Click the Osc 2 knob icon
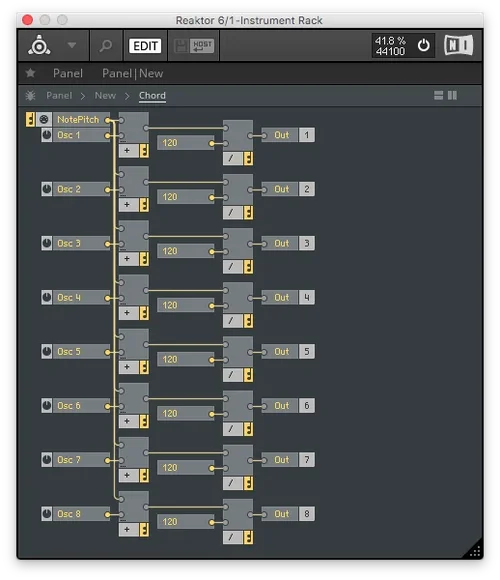Image resolution: width=500 pixels, height=580 pixels. 47,189
